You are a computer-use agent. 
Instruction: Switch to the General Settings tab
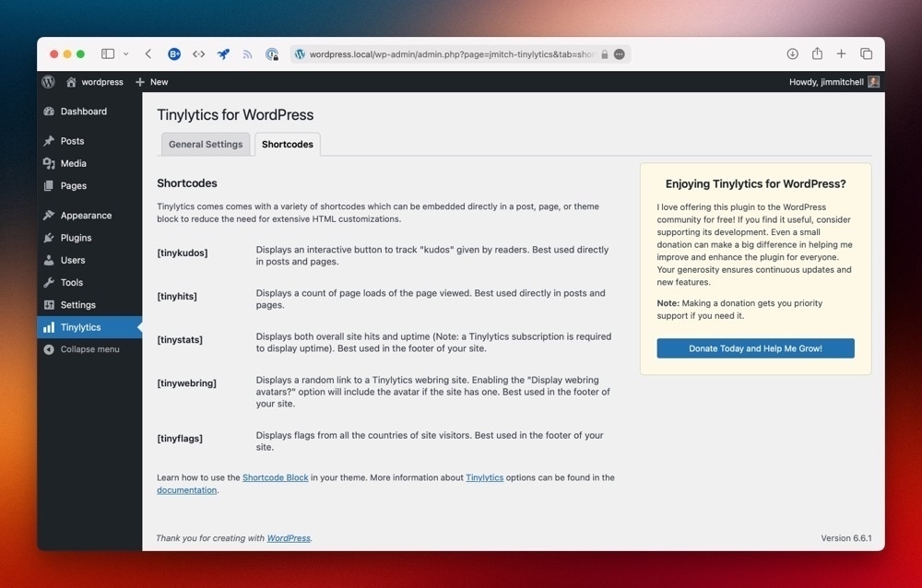(x=205, y=144)
